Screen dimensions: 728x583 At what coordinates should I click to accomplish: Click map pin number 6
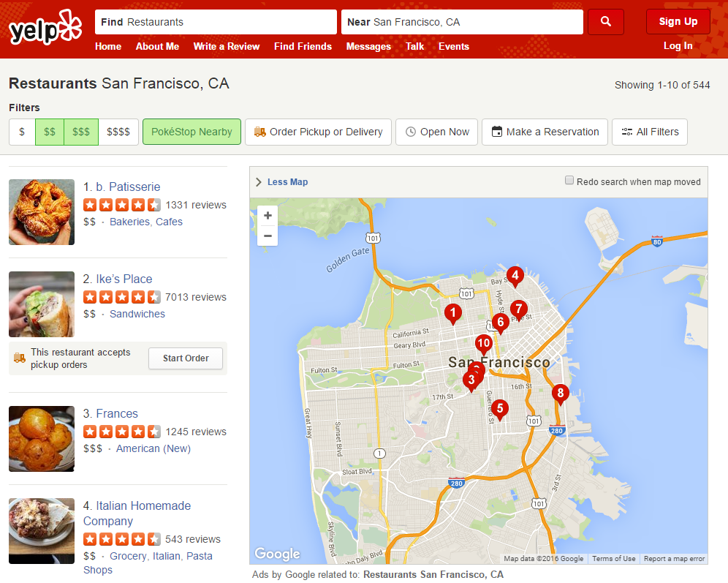500,323
